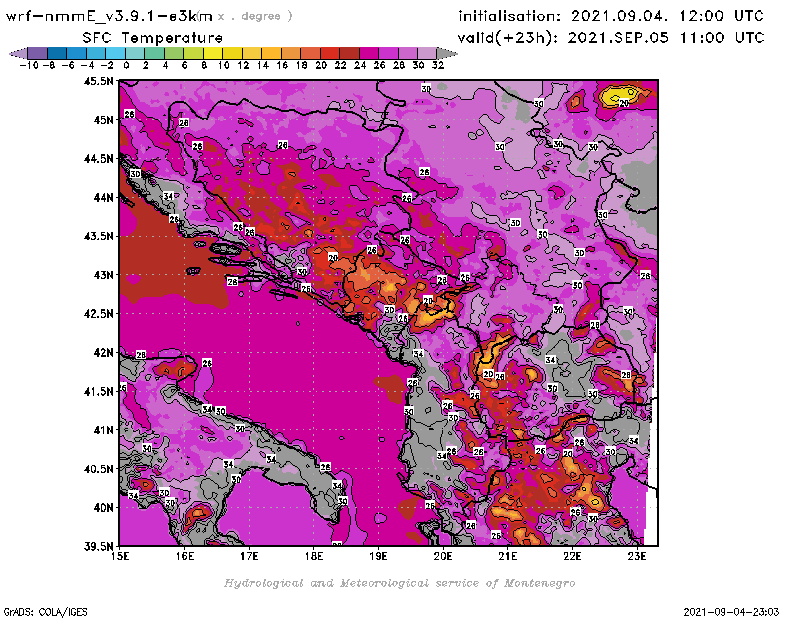Image resolution: width=800 pixels, height=618 pixels.
Task: Click the 19E longitude axis label
Action: point(379,556)
